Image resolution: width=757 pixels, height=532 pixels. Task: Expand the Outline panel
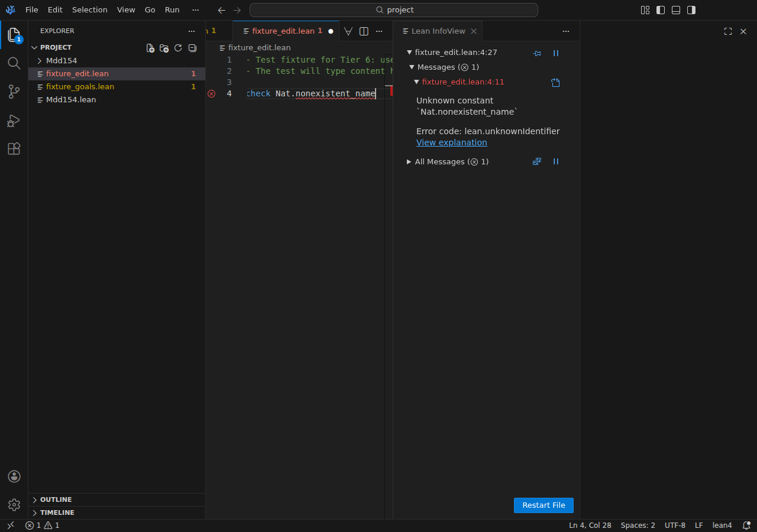(x=56, y=499)
